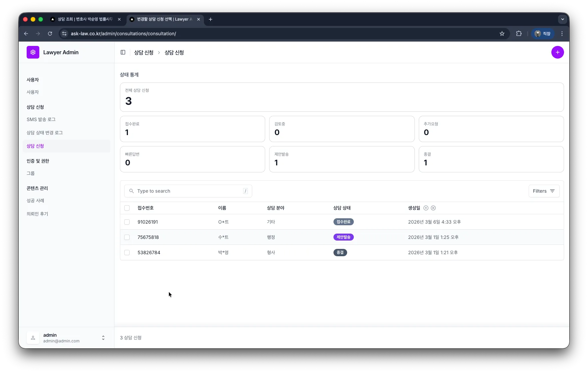Tick the checkbox for row 75675818
The width and height of the screenshot is (588, 373).
coord(127,237)
